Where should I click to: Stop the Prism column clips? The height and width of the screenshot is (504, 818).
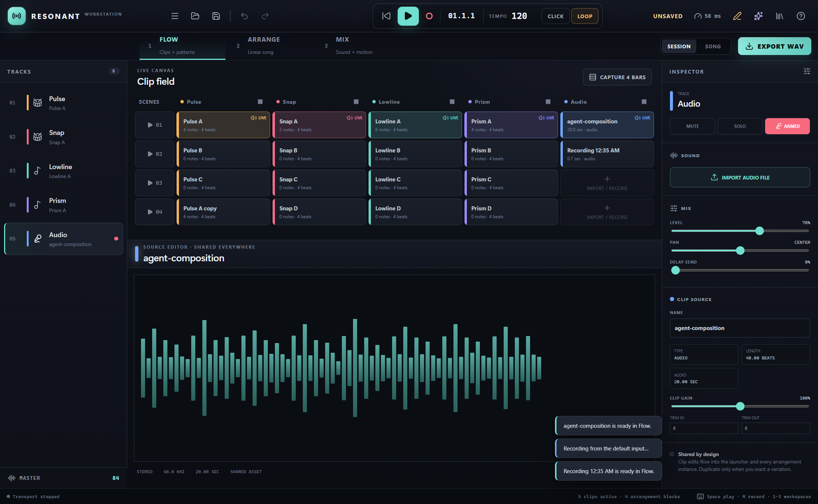tap(548, 102)
